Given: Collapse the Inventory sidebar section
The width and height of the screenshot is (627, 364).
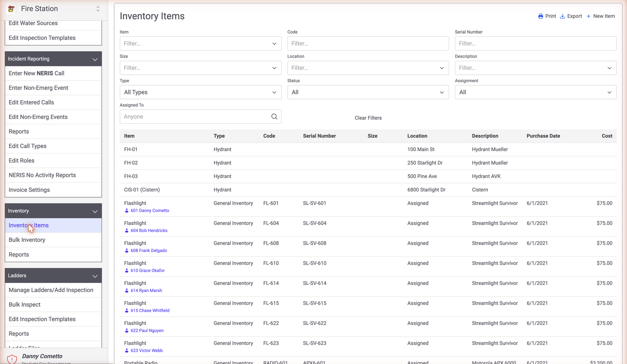Looking at the screenshot, I should [x=95, y=211].
